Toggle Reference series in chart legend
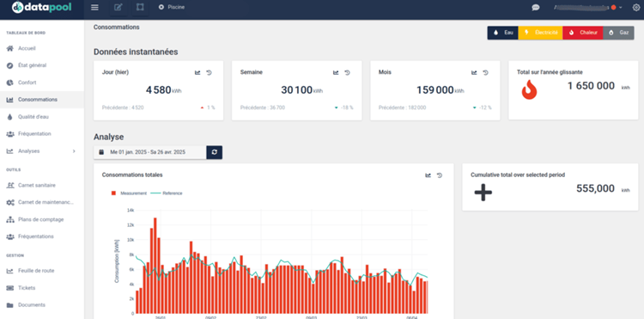 pos(167,193)
